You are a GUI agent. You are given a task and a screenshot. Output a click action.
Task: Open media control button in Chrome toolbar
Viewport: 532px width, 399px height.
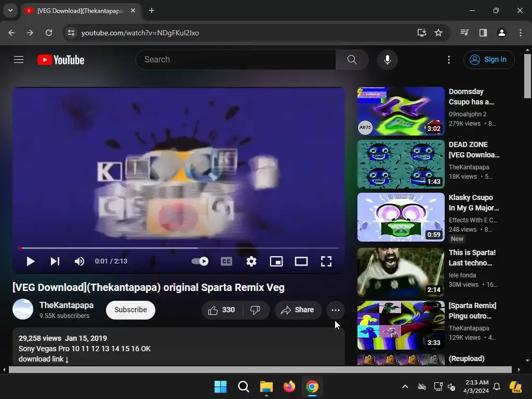[x=464, y=33]
